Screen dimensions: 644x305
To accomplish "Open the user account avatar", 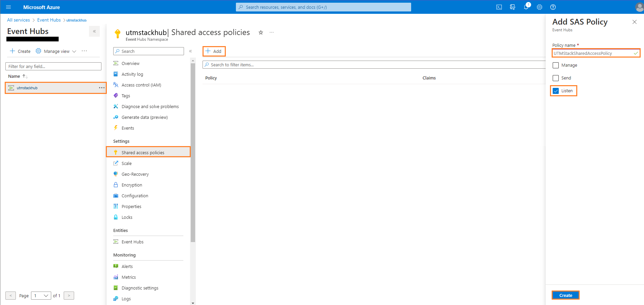I will pos(639,7).
